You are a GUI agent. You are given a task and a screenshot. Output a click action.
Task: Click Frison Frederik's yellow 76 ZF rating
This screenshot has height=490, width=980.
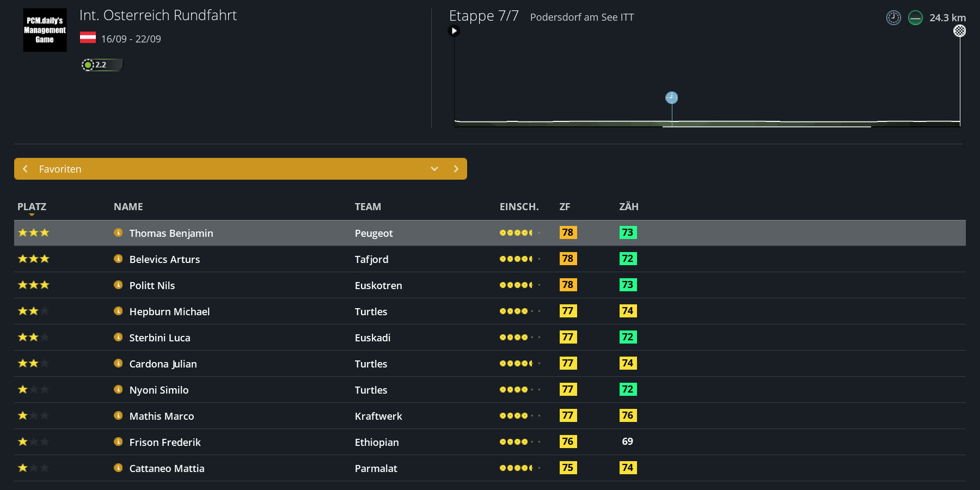pos(567,442)
